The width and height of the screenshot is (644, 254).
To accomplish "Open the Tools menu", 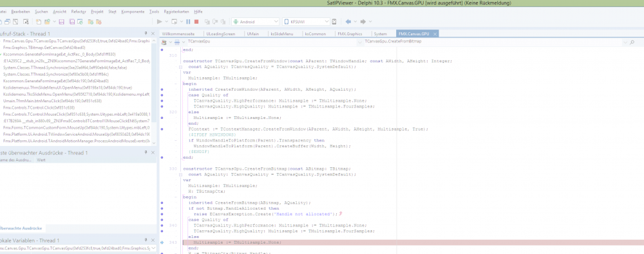I will tap(155, 12).
